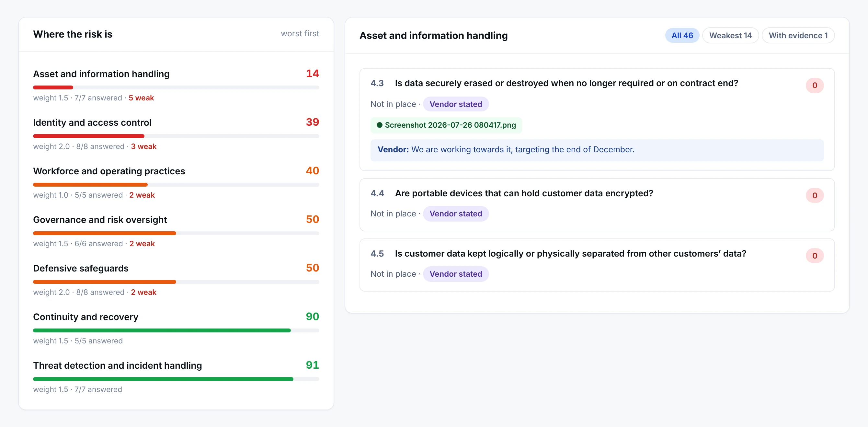The height and width of the screenshot is (427, 868).
Task: Select Threat detection and incident handling
Action: (x=176, y=376)
